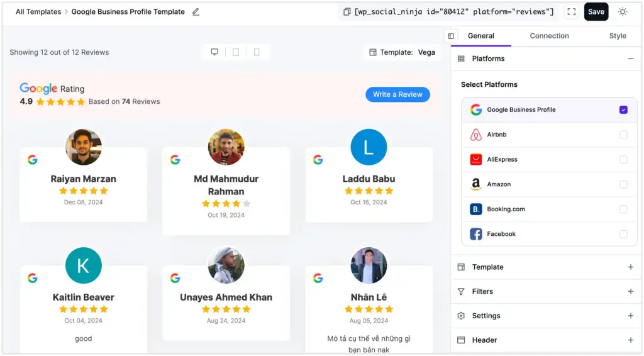Click Unayes Ahmed Khan's avatar photo
This screenshot has height=356, width=644.
coord(226,265)
